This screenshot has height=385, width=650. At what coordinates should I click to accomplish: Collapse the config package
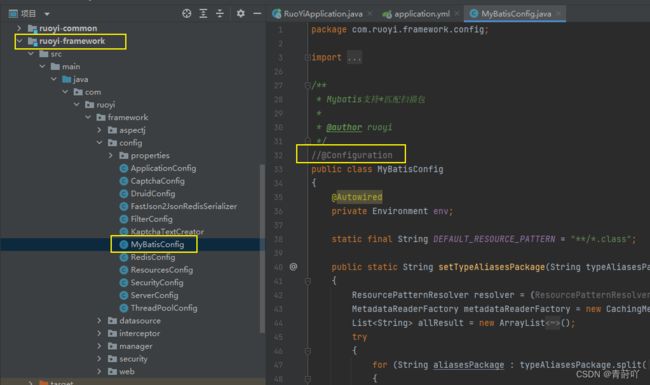pos(99,143)
